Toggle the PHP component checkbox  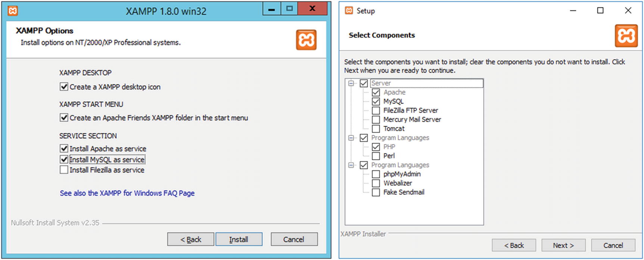pos(376,147)
